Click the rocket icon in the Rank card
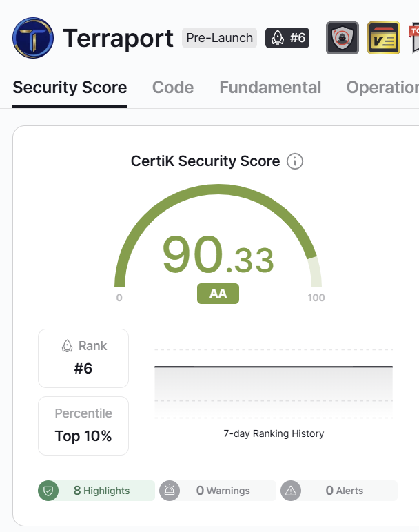Viewport: 419px width, 532px height. pyautogui.click(x=67, y=346)
